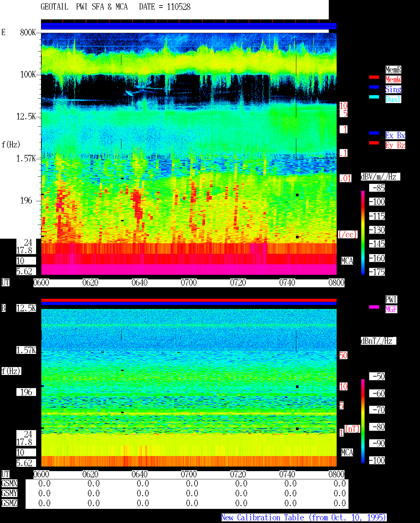The height and width of the screenshot is (523, 420).
Task: Click the blue Sing legend swatch
Action: tap(374, 87)
